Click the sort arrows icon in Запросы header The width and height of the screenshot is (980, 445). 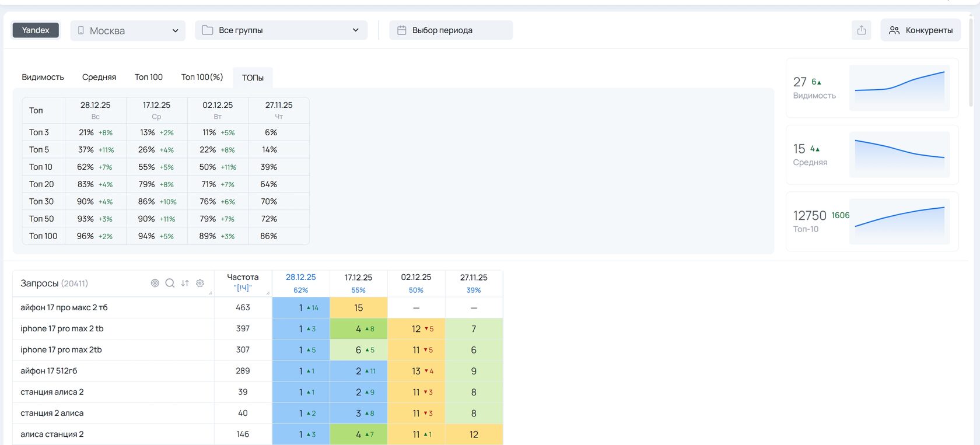coord(185,283)
